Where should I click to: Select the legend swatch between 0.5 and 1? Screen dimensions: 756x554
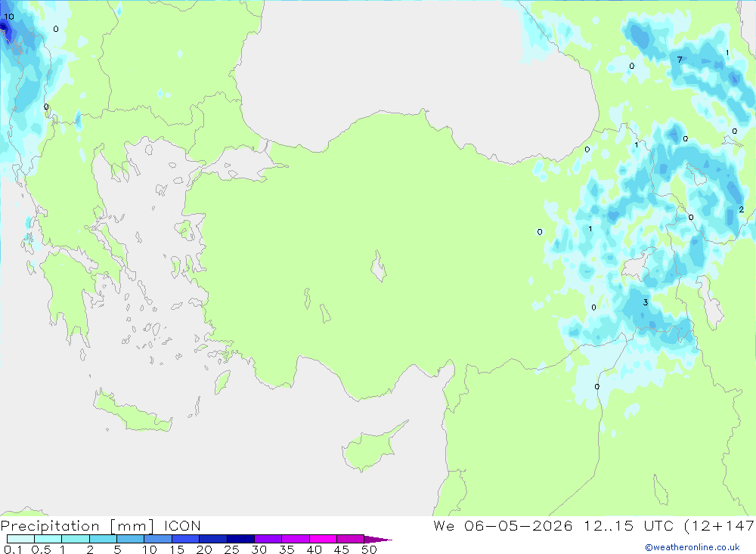pos(48,539)
